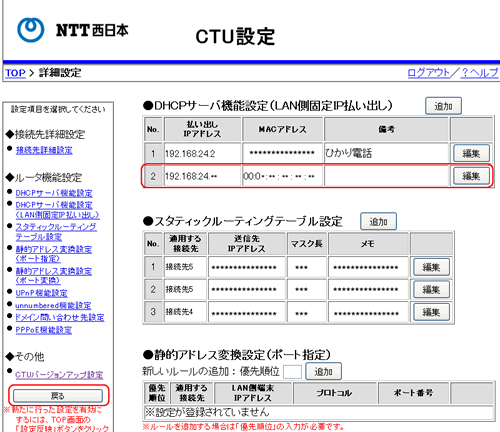This screenshot has width=500, height=432.
Task: Click the DHCPサーバ機能設定 section heading
Action: coord(268,106)
